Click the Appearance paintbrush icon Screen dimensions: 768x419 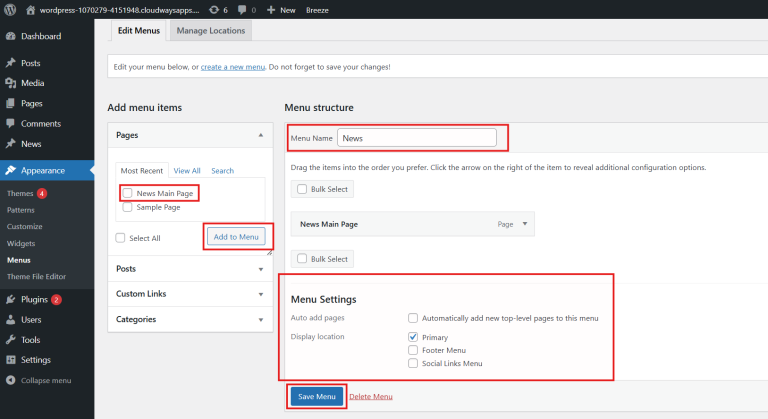coord(10,170)
